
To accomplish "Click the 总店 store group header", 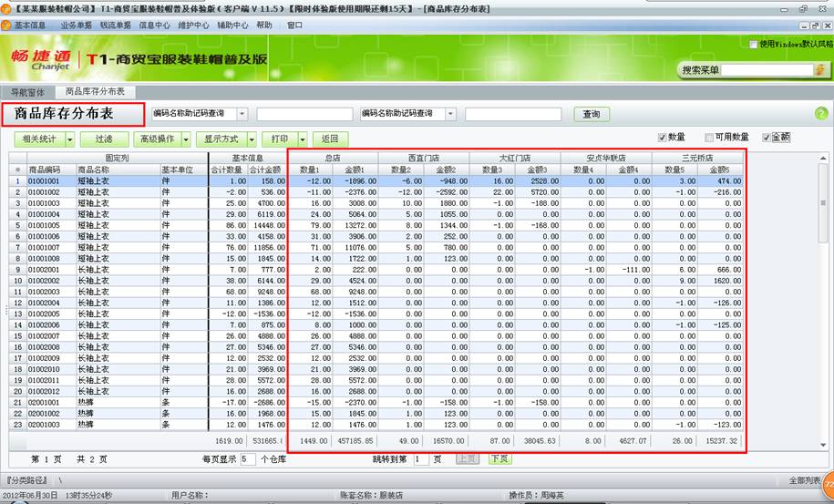I will tap(333, 158).
